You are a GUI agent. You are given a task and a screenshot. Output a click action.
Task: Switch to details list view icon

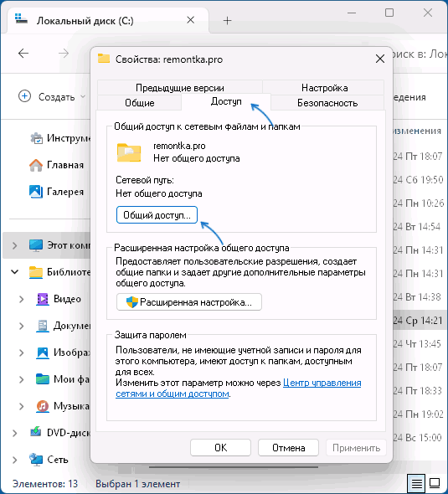[x=416, y=483]
